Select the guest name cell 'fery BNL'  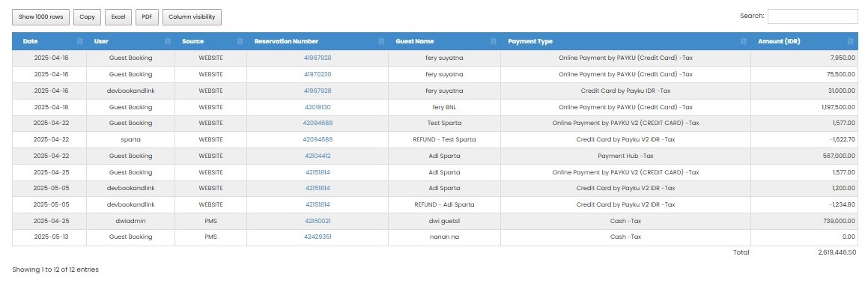[445, 107]
